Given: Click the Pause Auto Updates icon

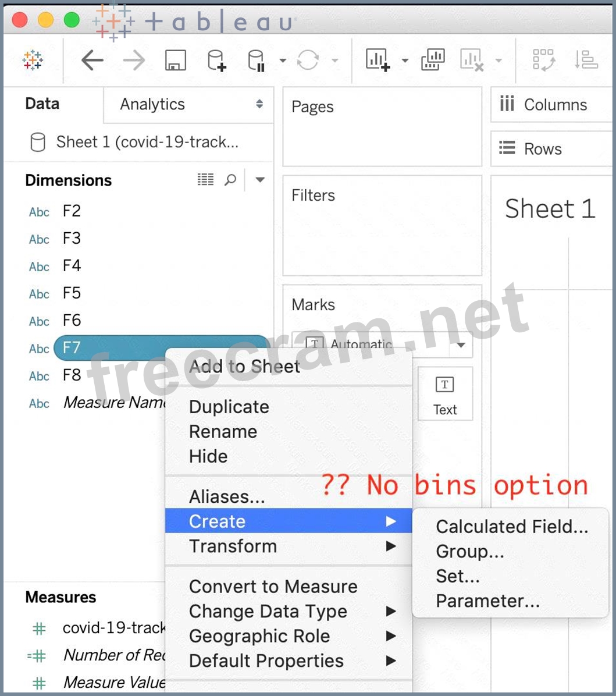Looking at the screenshot, I should click(x=256, y=60).
